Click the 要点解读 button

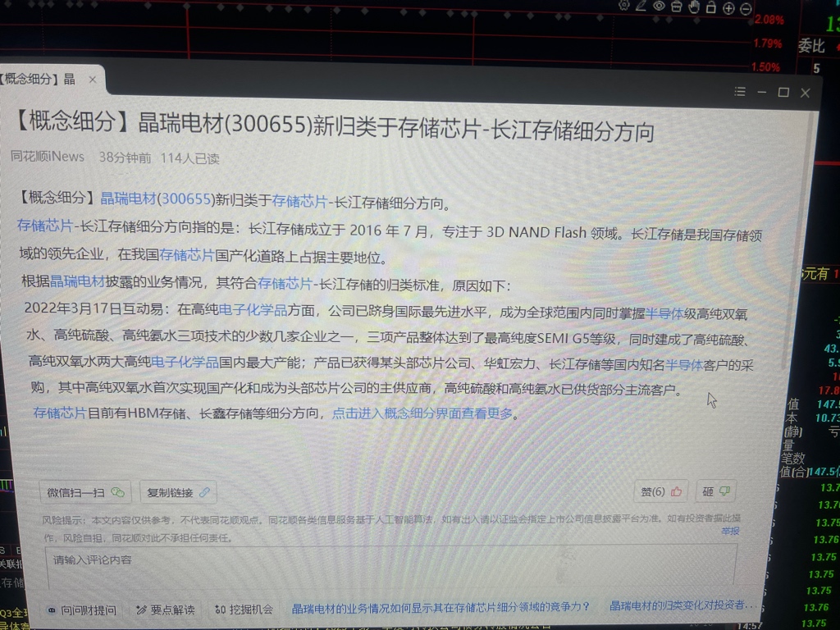point(166,609)
